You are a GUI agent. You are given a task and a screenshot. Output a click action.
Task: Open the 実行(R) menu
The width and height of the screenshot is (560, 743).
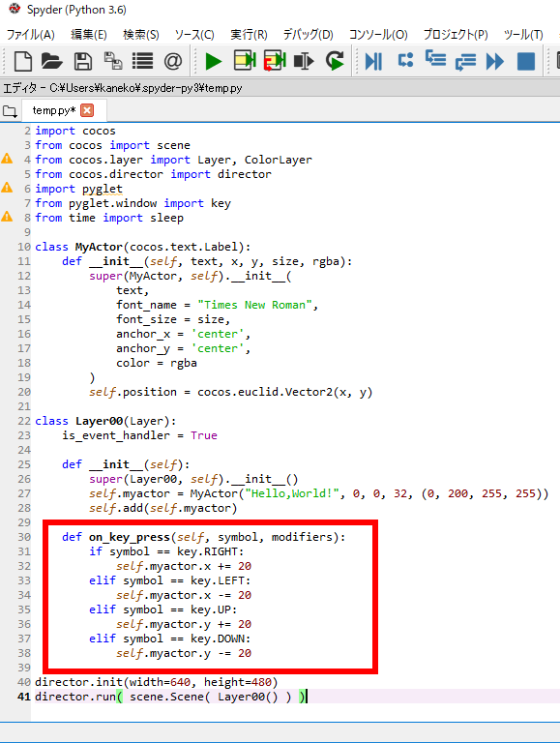point(249,35)
